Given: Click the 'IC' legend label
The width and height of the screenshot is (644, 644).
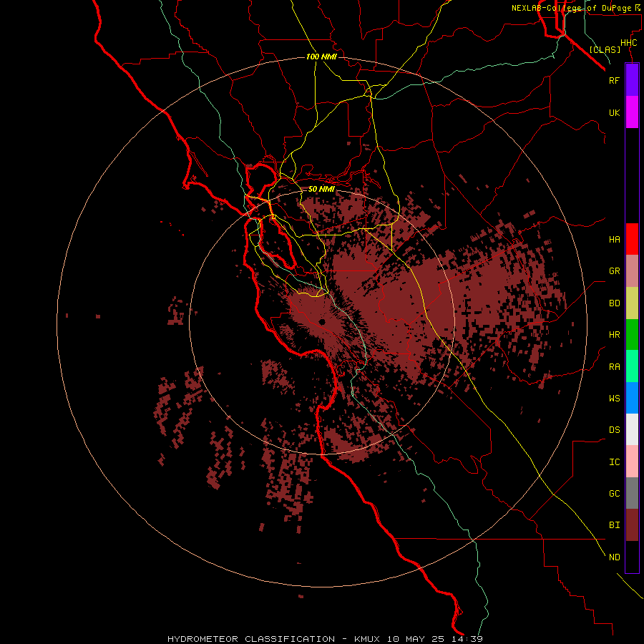Looking at the screenshot, I should tap(614, 462).
